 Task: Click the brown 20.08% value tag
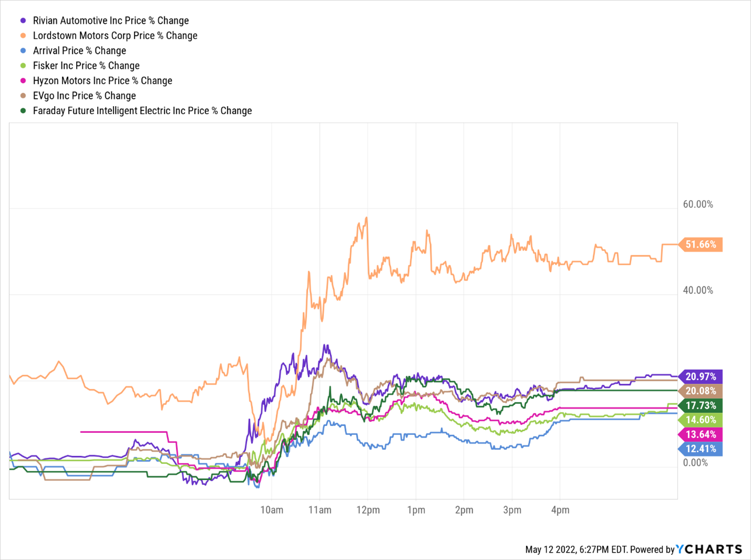click(x=701, y=391)
